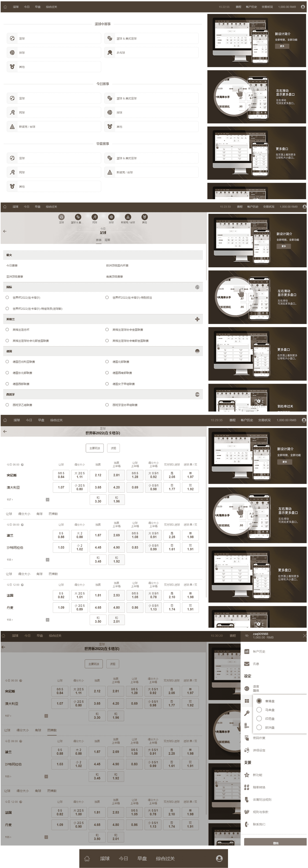Open 讯息 messages in side menu

pyautogui.click(x=256, y=664)
